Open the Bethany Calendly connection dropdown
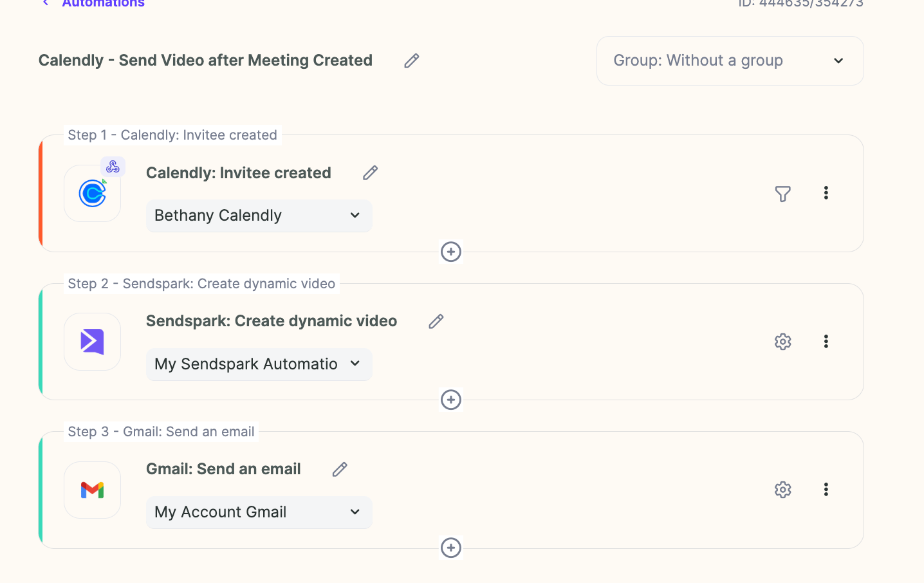The width and height of the screenshot is (924, 583). [259, 216]
